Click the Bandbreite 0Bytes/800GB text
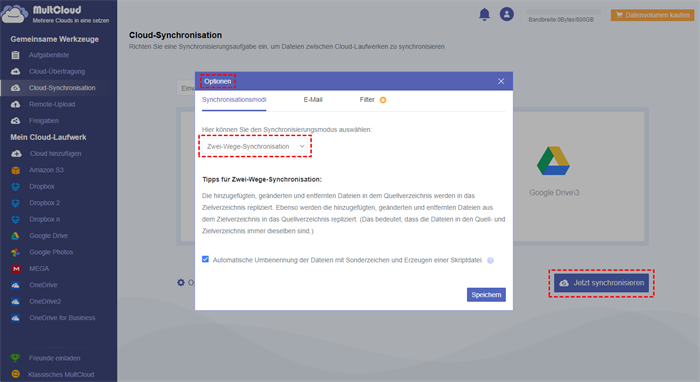The width and height of the screenshot is (700, 382). (561, 20)
